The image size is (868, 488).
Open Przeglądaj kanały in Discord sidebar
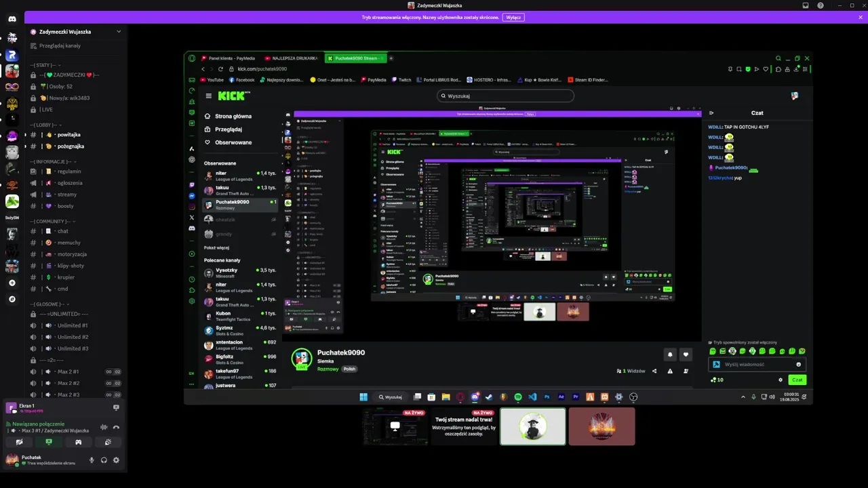[x=60, y=45]
